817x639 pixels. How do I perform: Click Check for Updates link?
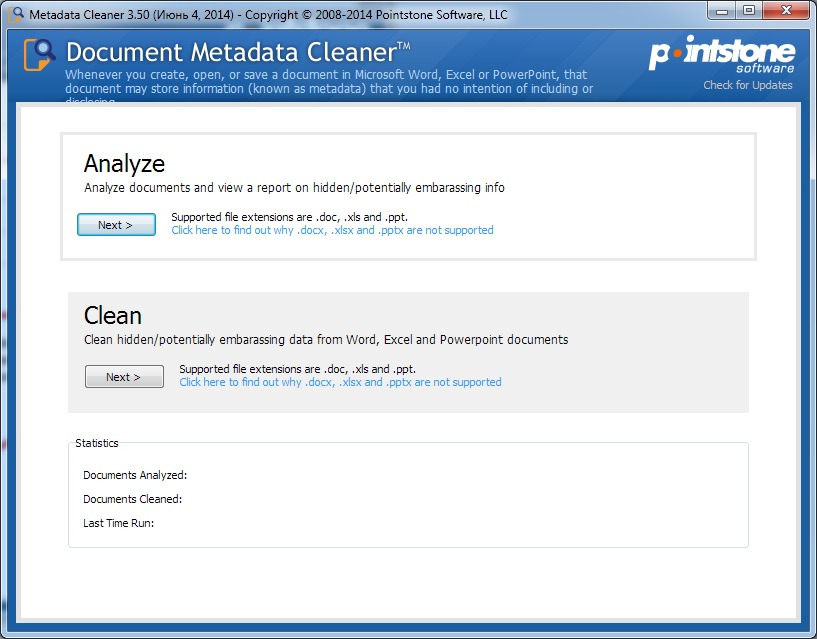(748, 85)
